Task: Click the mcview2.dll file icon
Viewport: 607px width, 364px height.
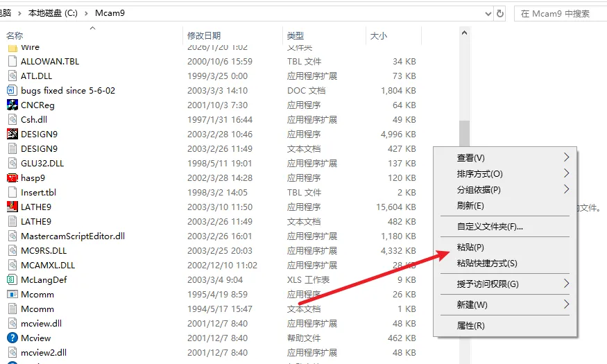Action: click(12, 352)
